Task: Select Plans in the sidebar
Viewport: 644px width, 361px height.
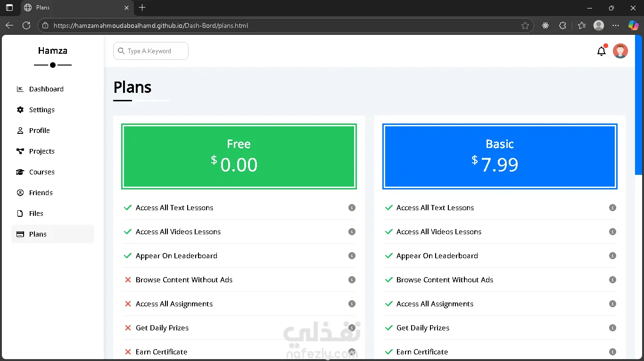Action: tap(53, 234)
